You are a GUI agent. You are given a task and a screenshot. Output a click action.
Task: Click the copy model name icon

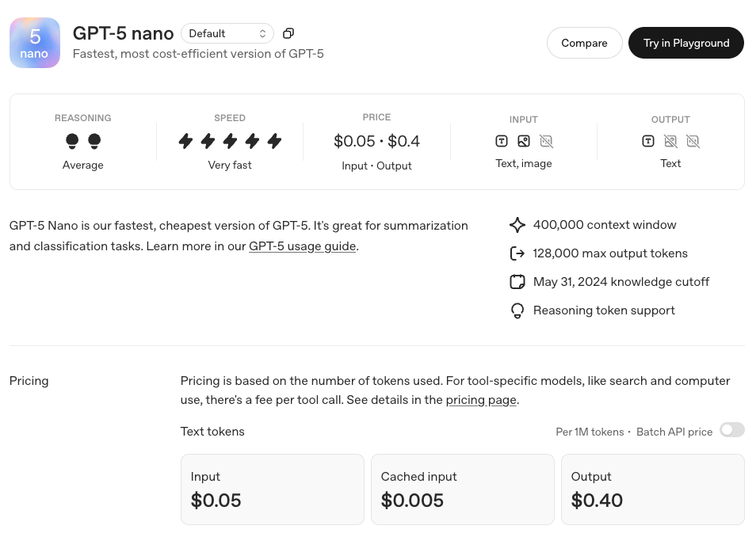(x=288, y=33)
